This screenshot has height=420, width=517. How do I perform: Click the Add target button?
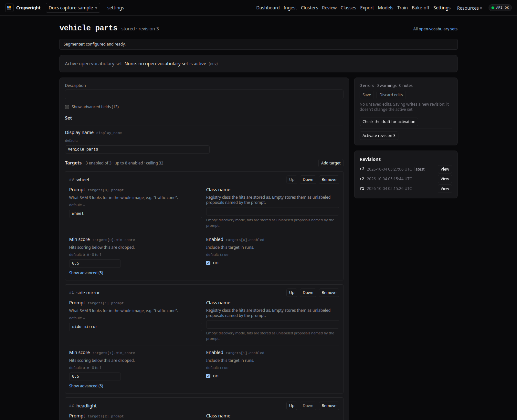[x=331, y=163]
